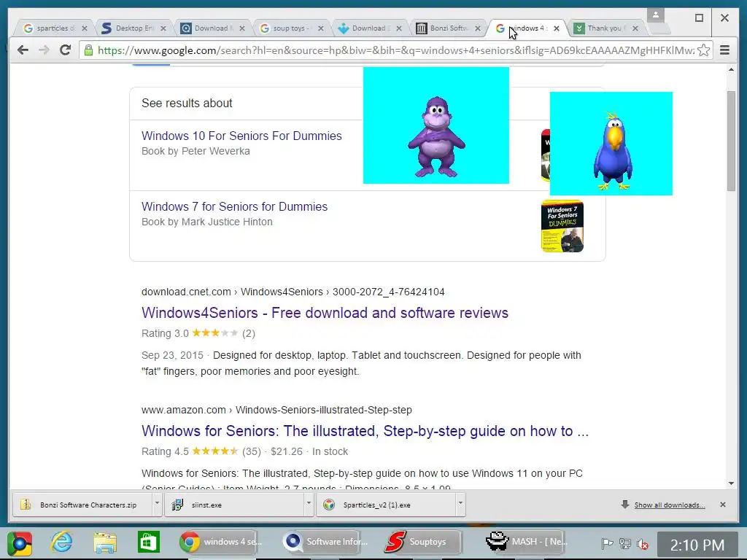Bookmark this page with the star icon
This screenshot has width=747, height=560.
tap(703, 50)
